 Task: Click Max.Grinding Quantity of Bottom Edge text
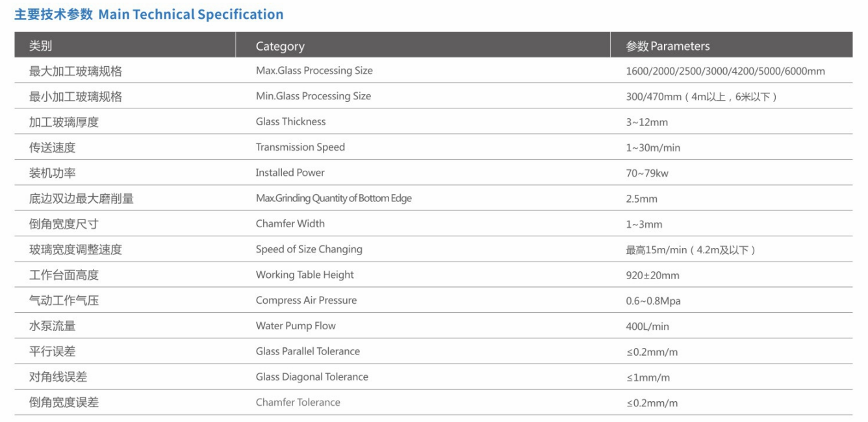click(333, 199)
